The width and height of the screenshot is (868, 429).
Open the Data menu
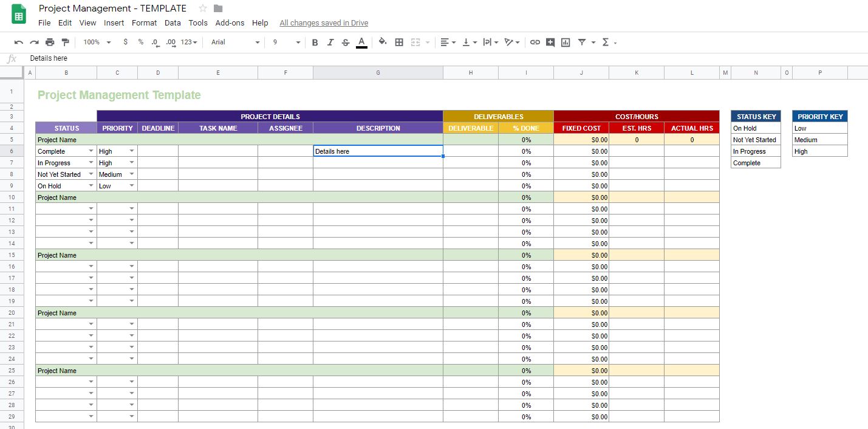tap(173, 23)
